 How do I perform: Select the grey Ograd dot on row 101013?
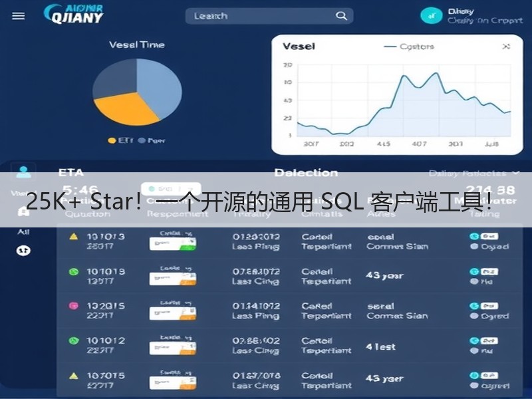pos(474,247)
